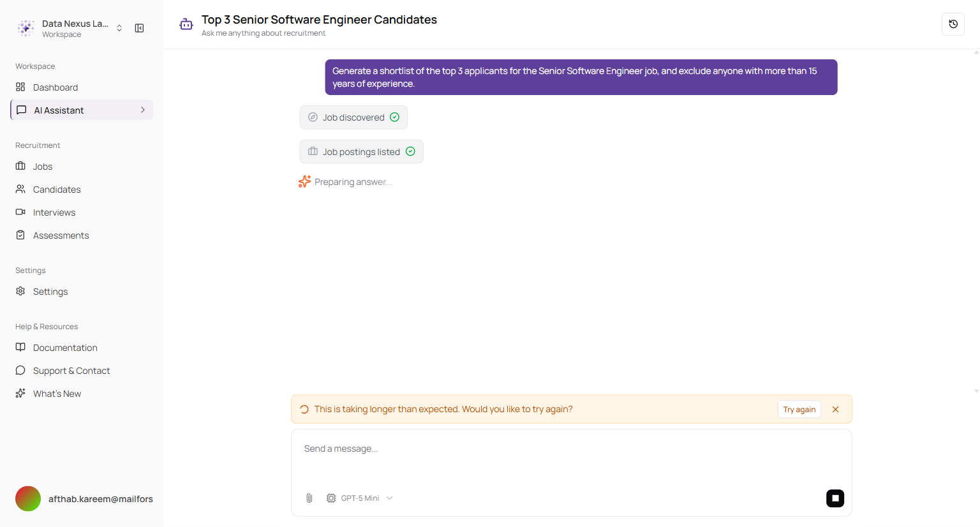Open the GPT-5 Mini model dropdown

[x=360, y=498]
